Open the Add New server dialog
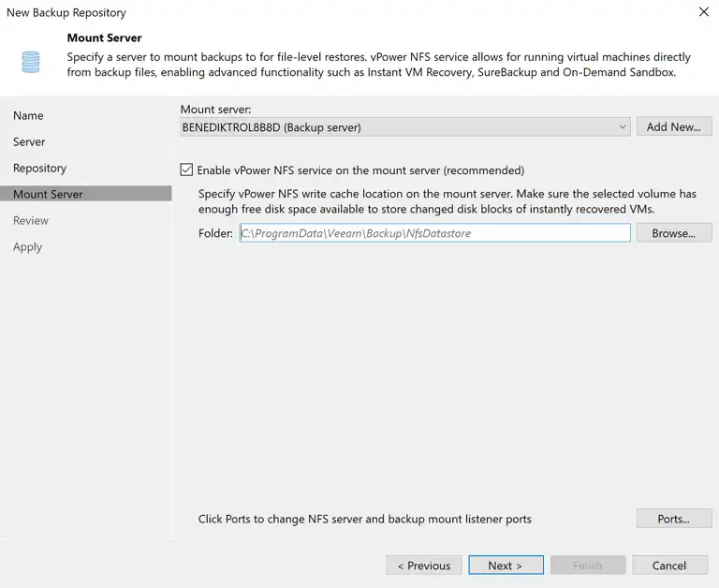The width and height of the screenshot is (719, 588). tap(674, 126)
